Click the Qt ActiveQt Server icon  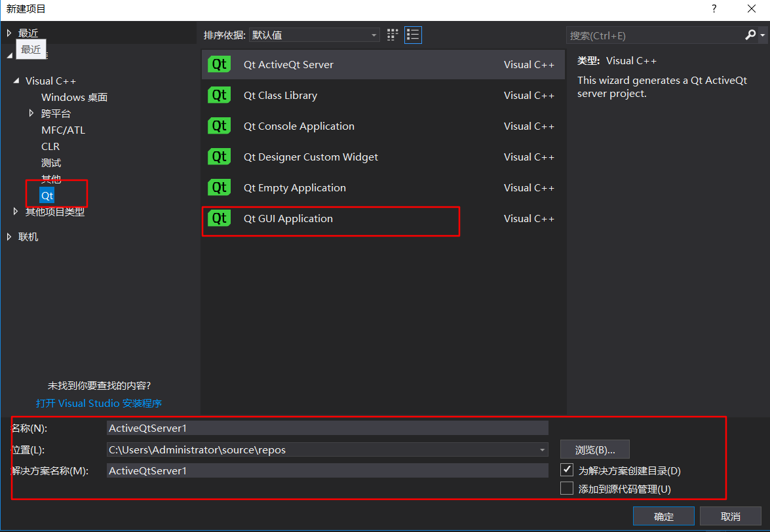(219, 64)
